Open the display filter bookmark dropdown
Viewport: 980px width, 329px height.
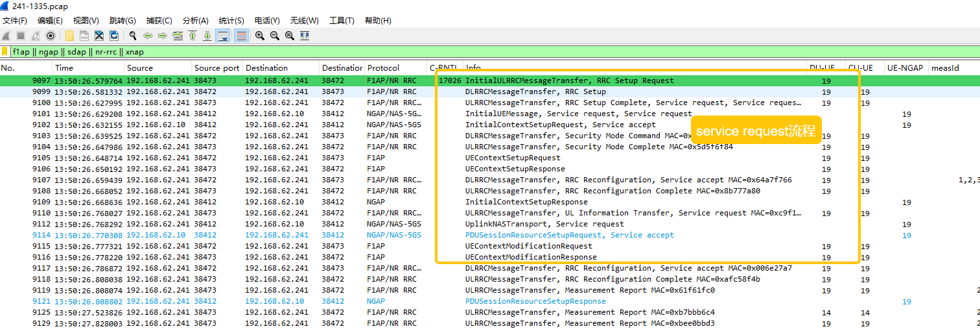tap(5, 52)
